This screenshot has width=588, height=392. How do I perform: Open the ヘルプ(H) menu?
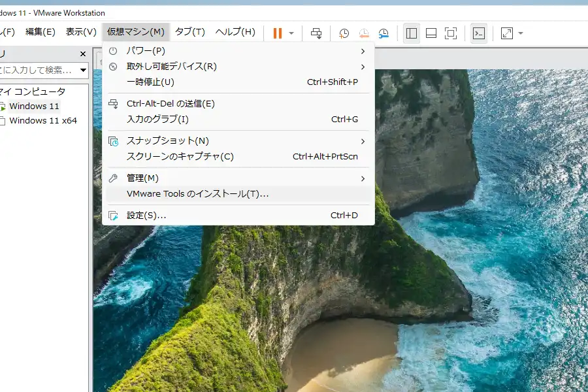tap(235, 32)
